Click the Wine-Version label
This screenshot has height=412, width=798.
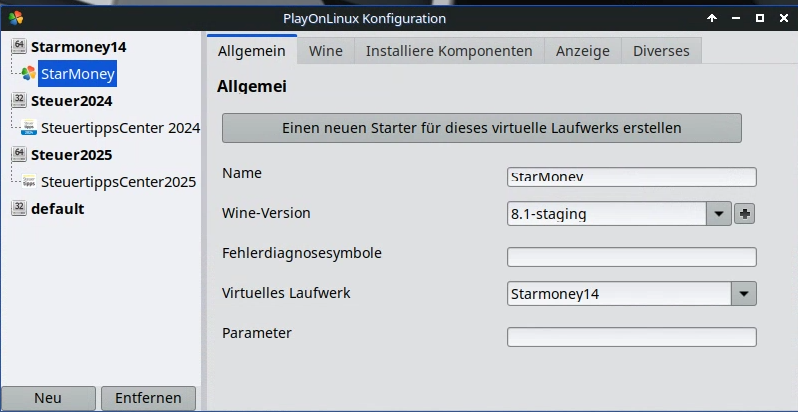point(266,213)
